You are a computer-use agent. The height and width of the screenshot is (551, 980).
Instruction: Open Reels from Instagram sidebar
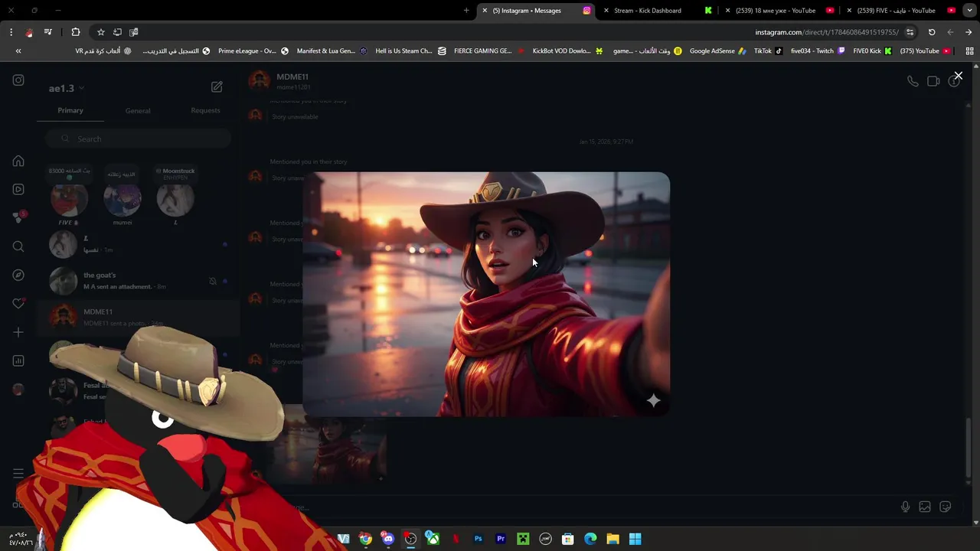point(18,189)
